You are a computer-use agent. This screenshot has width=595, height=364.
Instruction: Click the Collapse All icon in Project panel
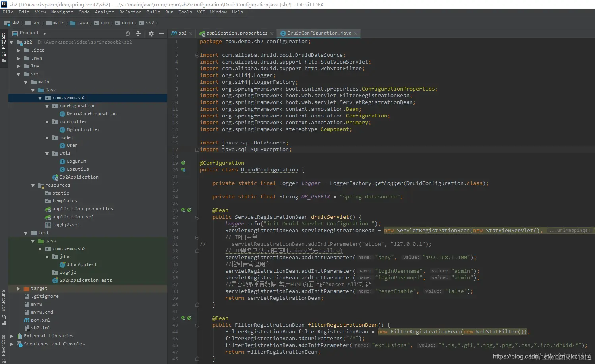coord(138,34)
